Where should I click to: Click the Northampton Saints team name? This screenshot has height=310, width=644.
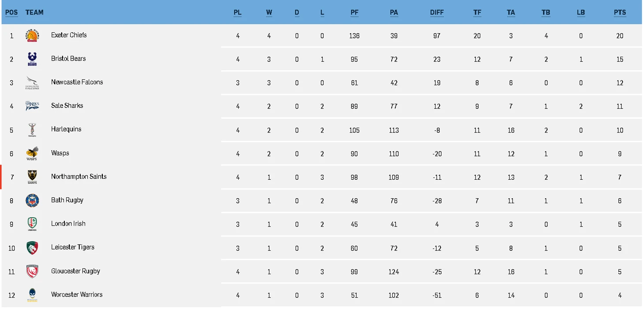pyautogui.click(x=79, y=177)
